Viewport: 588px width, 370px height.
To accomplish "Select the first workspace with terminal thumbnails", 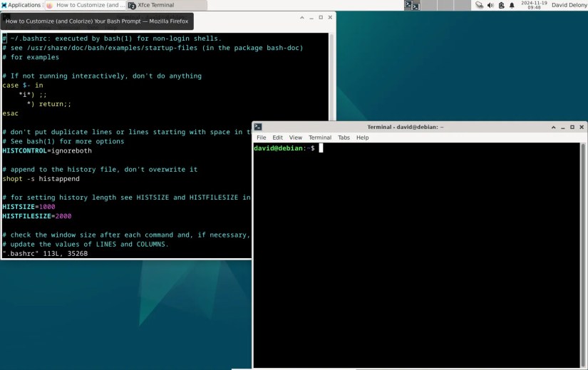I will pyautogui.click(x=412, y=5).
